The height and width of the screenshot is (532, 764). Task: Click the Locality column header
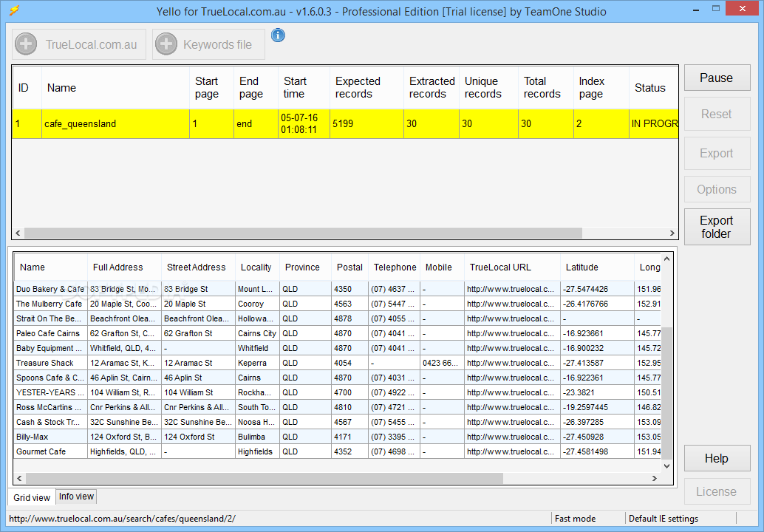[x=257, y=267]
